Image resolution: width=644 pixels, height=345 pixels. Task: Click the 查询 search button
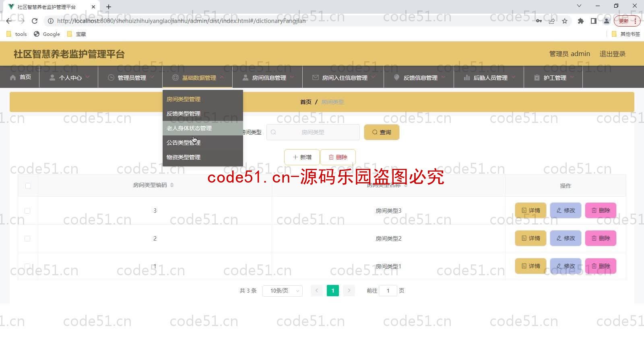[382, 132]
